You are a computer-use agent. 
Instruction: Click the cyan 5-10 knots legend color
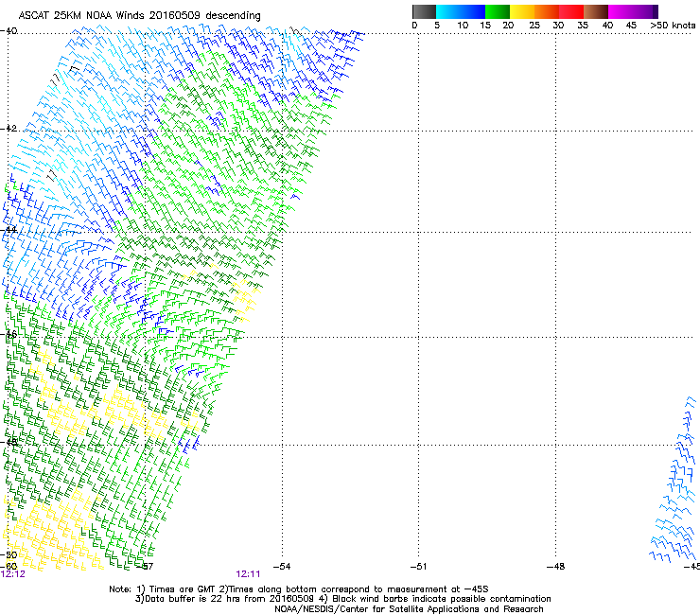click(447, 11)
